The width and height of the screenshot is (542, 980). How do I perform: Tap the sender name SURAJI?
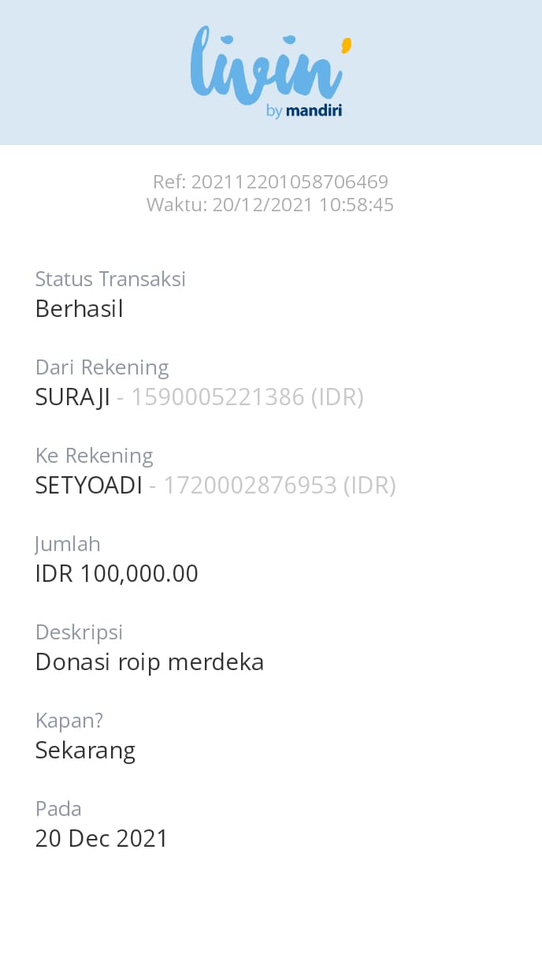[x=72, y=397]
